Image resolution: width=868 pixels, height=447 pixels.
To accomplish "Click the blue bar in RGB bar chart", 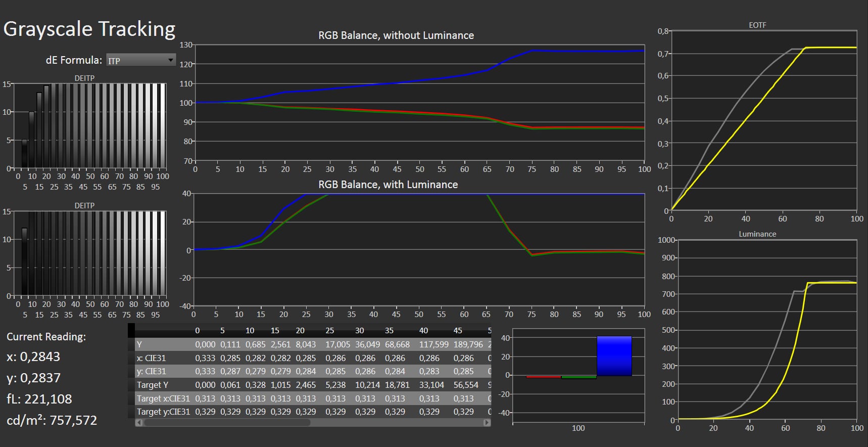I will click(x=614, y=356).
